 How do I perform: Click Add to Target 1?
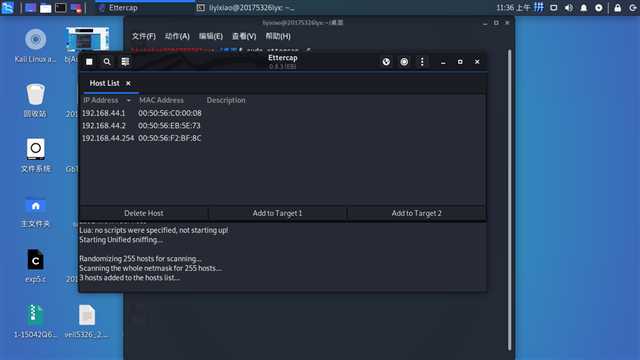tap(278, 213)
